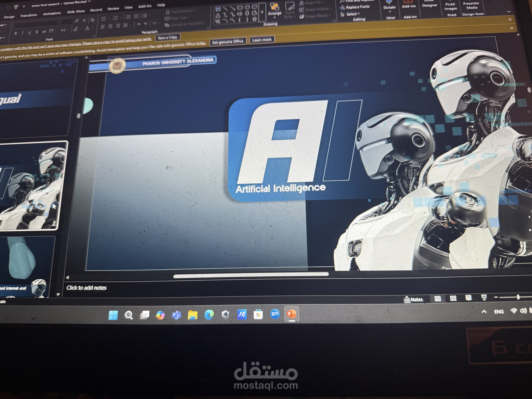
Task: Click to add notes field
Action: (x=87, y=288)
